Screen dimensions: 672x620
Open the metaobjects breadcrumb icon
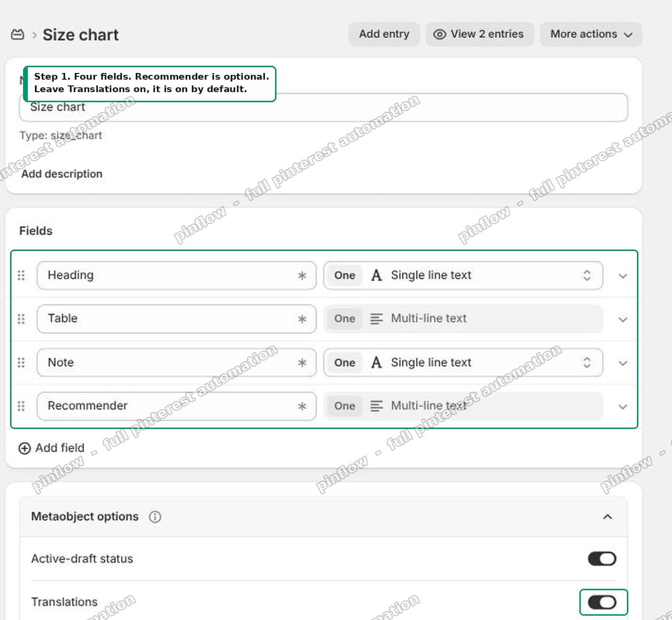tap(17, 35)
